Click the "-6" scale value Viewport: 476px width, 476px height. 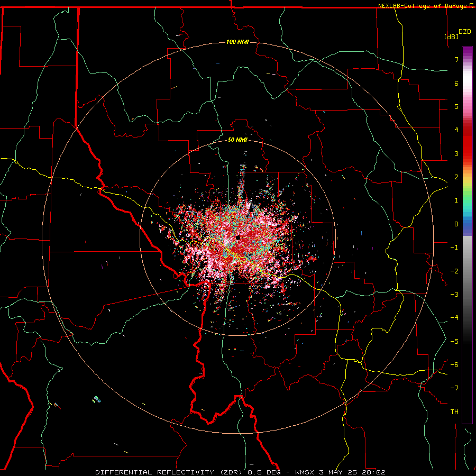coord(454,364)
